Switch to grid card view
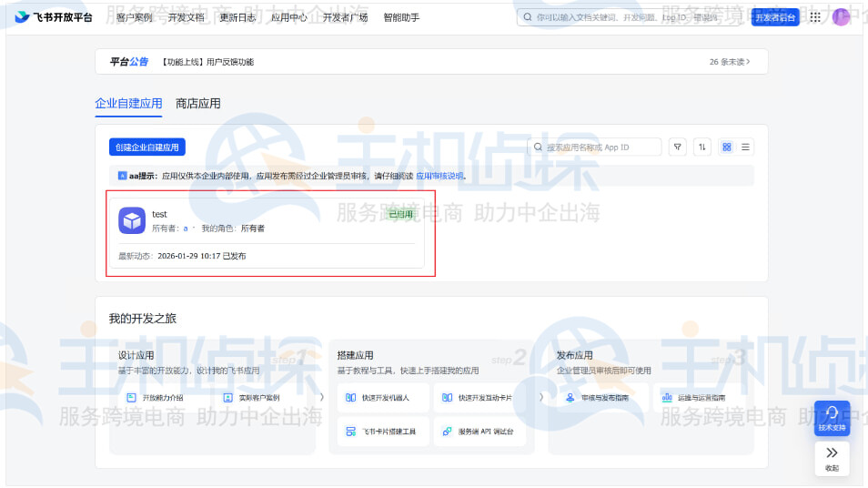 (x=727, y=147)
